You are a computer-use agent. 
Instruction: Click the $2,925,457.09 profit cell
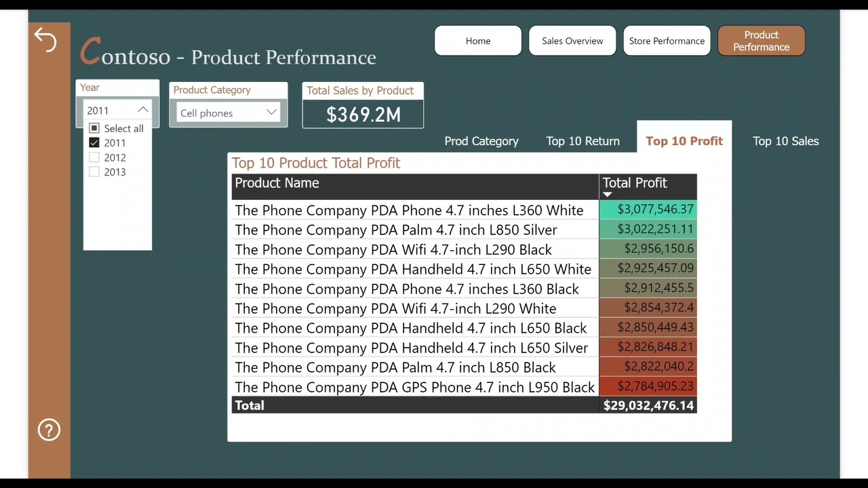(x=648, y=268)
